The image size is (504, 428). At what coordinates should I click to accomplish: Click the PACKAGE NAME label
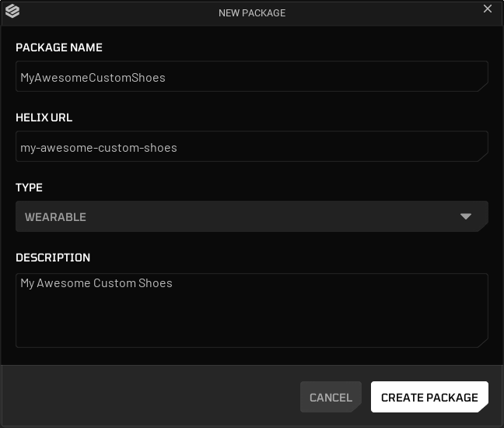tap(59, 47)
